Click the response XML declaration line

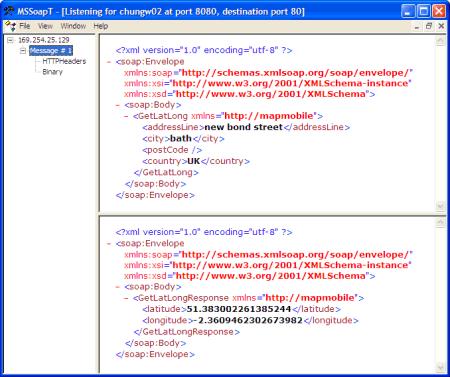204,232
